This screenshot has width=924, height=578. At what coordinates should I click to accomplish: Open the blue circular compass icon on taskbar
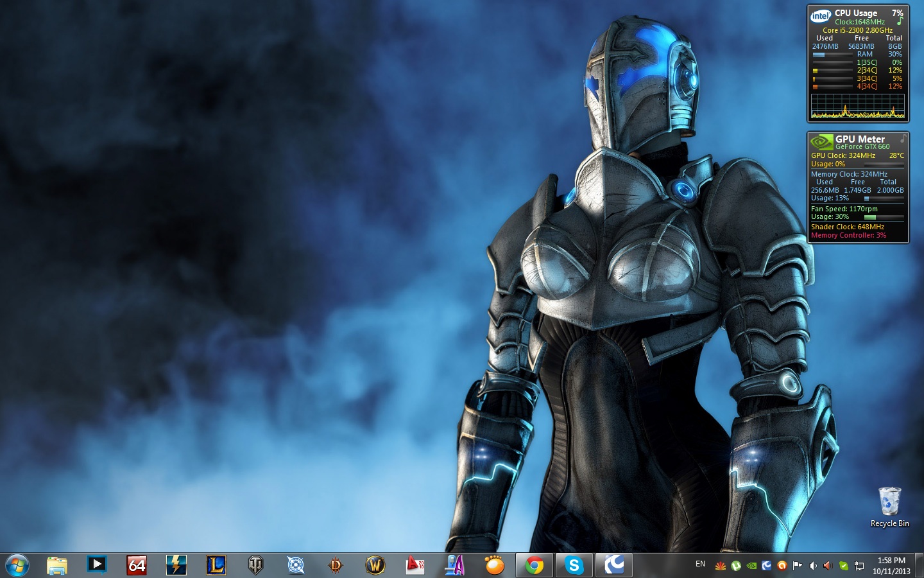tap(296, 565)
